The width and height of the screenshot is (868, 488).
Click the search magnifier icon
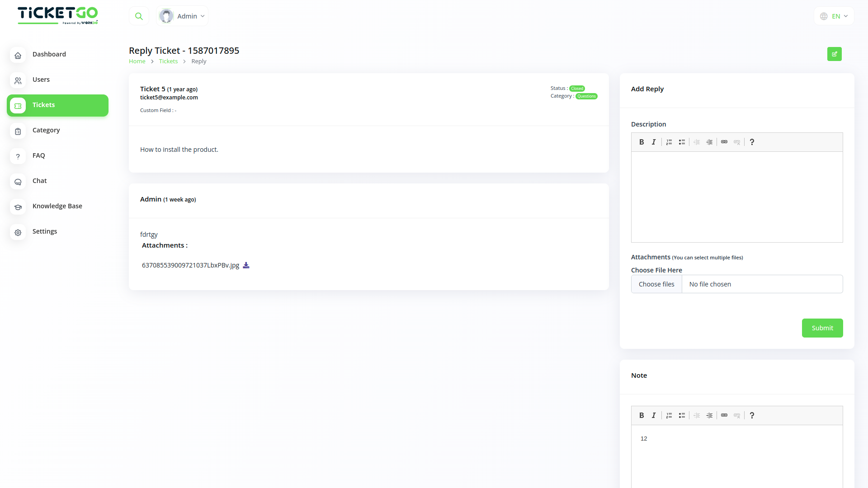[139, 16]
